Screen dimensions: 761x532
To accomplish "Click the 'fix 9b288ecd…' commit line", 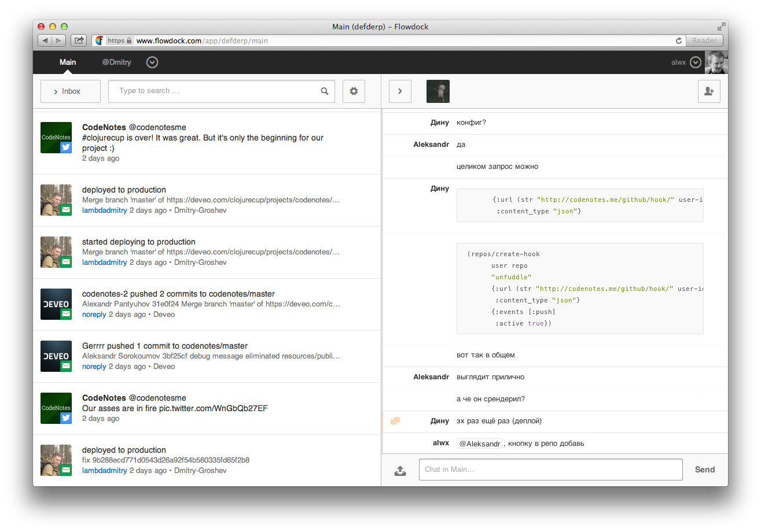I will point(166,460).
